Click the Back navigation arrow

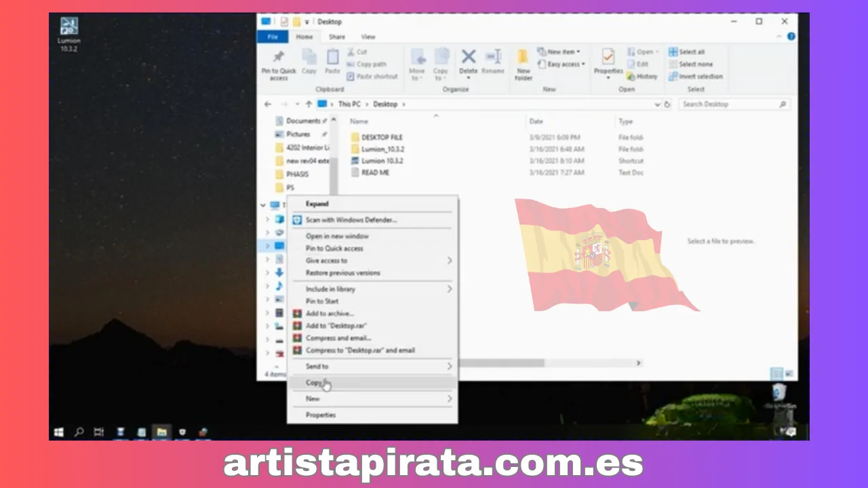(x=268, y=104)
